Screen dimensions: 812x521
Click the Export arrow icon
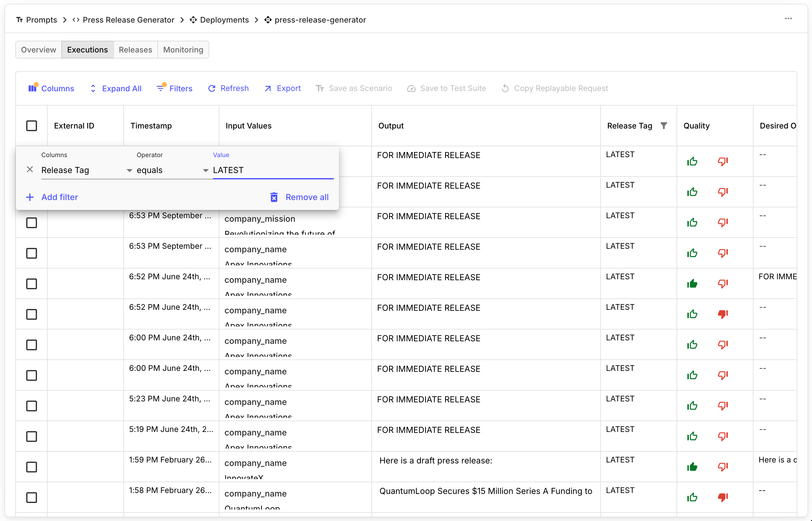pyautogui.click(x=268, y=88)
